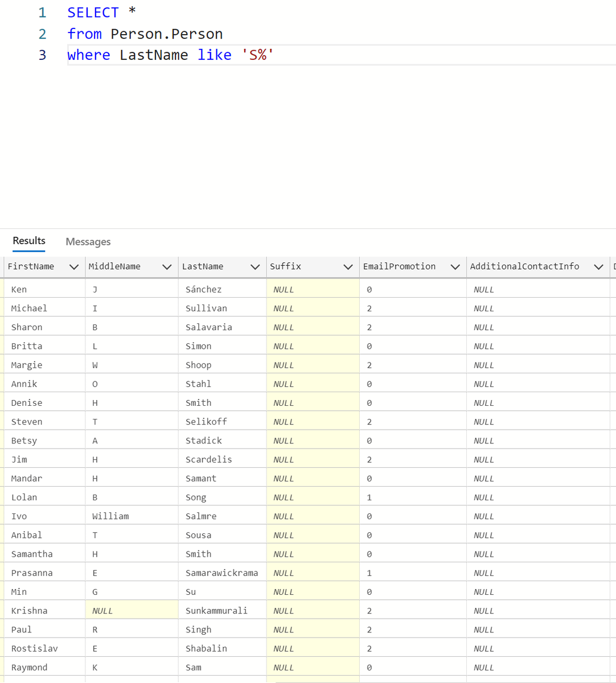The image size is (616, 683).
Task: Select the cell containing Michael
Action: click(x=44, y=308)
